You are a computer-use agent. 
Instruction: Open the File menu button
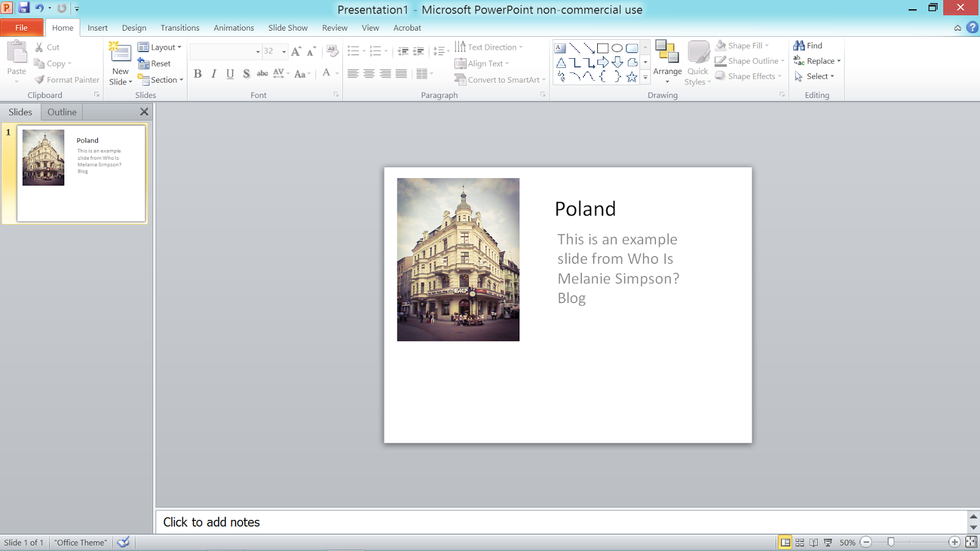click(x=21, y=28)
